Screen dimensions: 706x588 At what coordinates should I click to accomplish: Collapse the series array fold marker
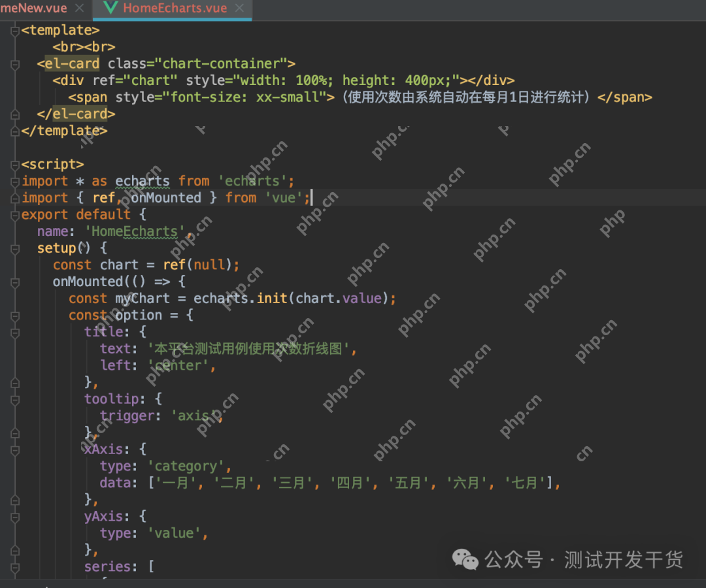point(15,567)
